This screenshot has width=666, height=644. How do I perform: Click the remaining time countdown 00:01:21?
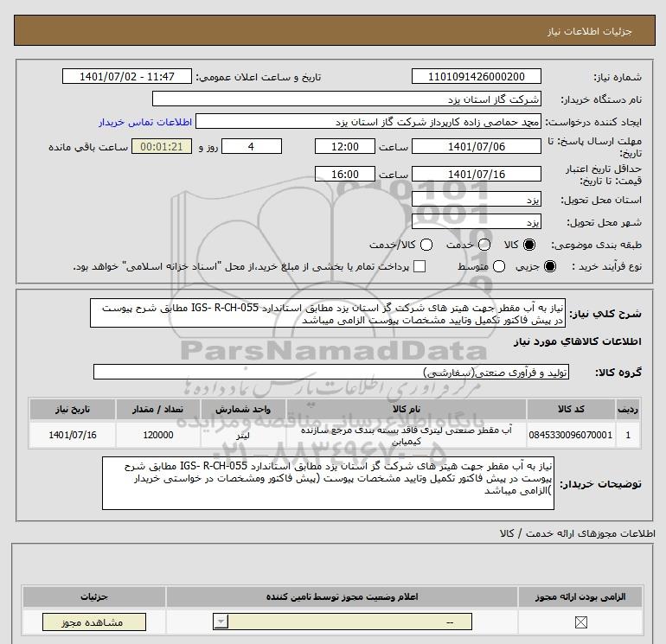[x=162, y=146]
